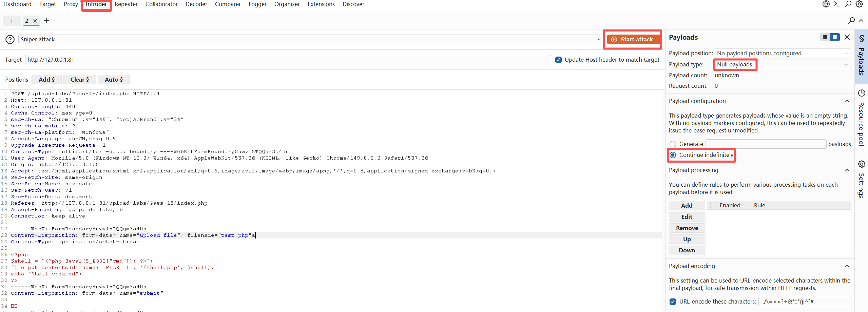Open the Logger tab
Screen dimensions: 868x312
click(257, 4)
